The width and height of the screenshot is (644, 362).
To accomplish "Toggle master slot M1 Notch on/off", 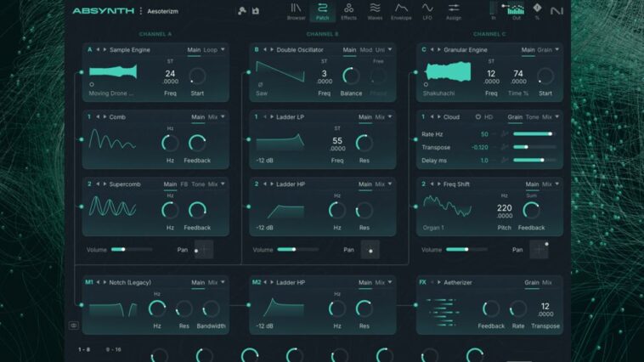I will click(88, 282).
